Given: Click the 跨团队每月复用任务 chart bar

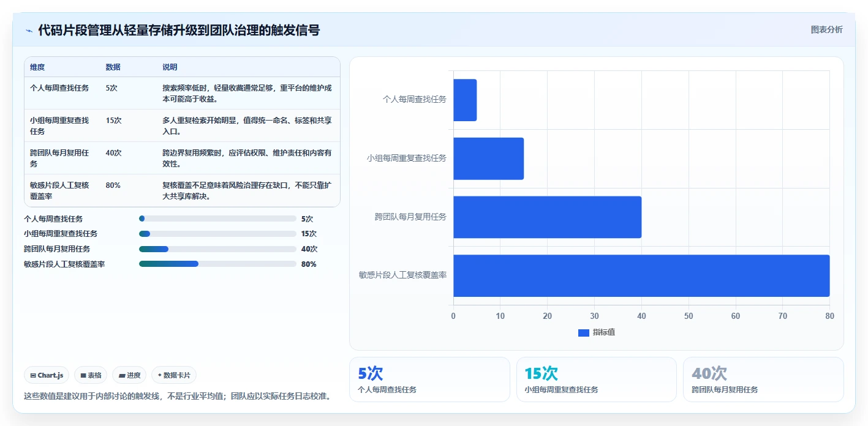Looking at the screenshot, I should pyautogui.click(x=547, y=217).
